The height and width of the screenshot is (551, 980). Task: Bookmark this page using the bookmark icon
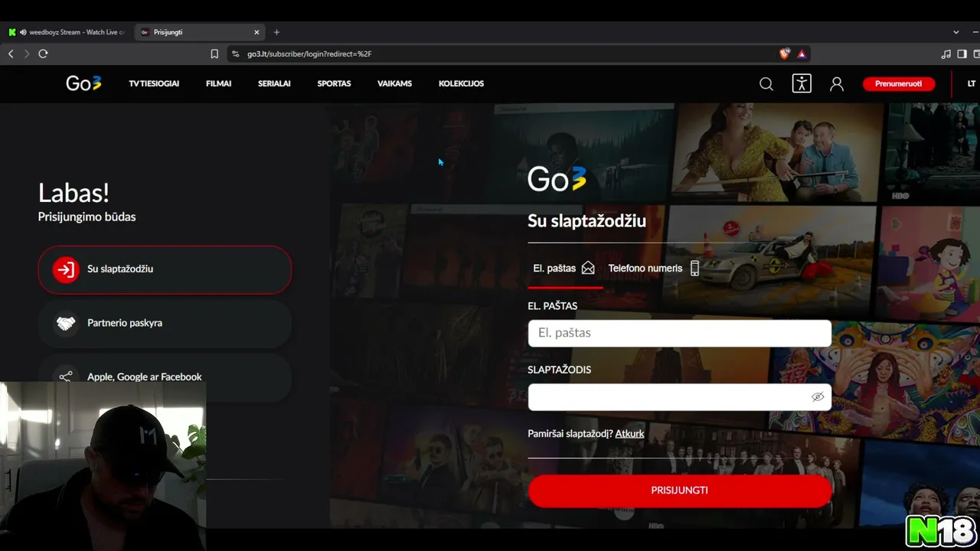pyautogui.click(x=214, y=54)
